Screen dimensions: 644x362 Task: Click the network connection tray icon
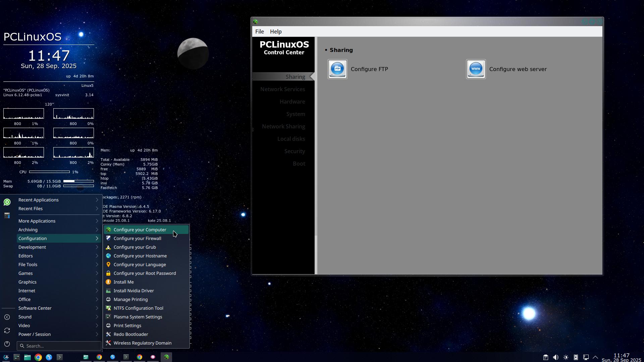coord(586,357)
